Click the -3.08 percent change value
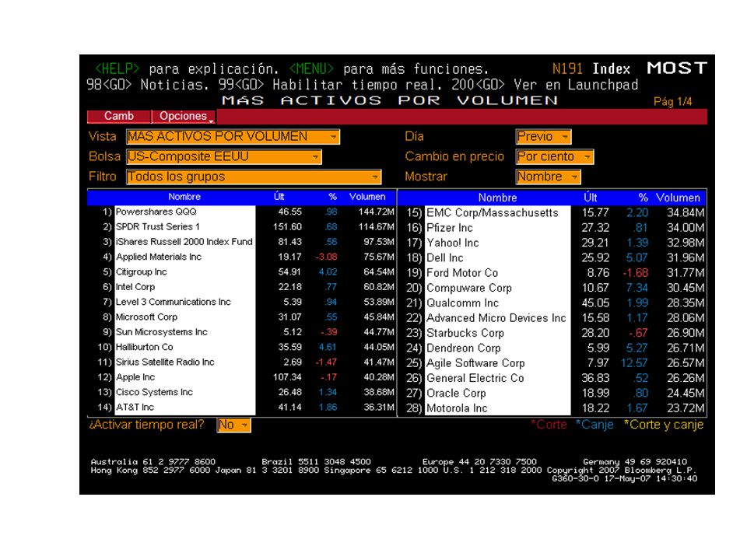The image size is (747, 560). pos(326,257)
